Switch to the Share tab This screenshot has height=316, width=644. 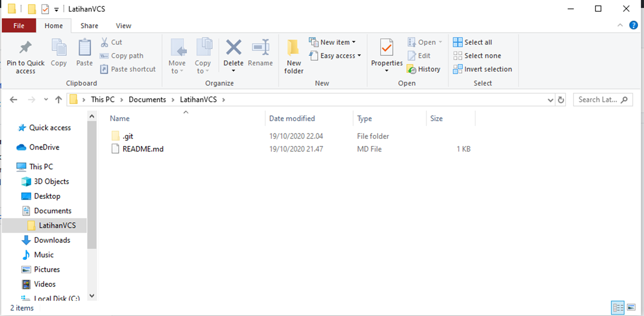(89, 26)
